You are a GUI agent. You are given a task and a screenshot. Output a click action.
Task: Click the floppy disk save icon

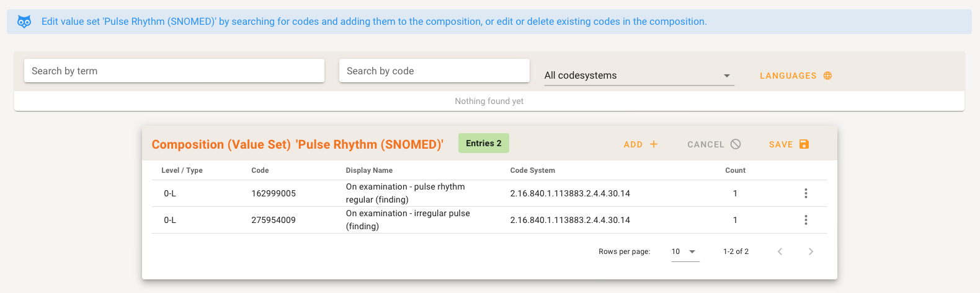804,144
